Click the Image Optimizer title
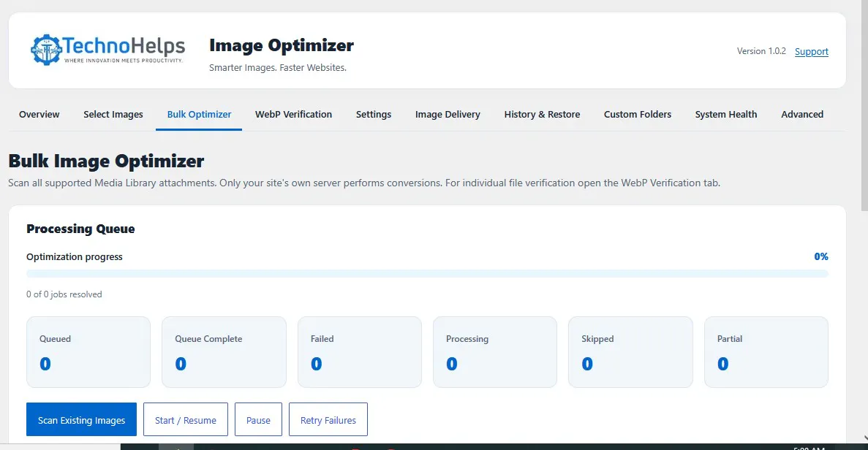The width and height of the screenshot is (868, 450). point(282,45)
